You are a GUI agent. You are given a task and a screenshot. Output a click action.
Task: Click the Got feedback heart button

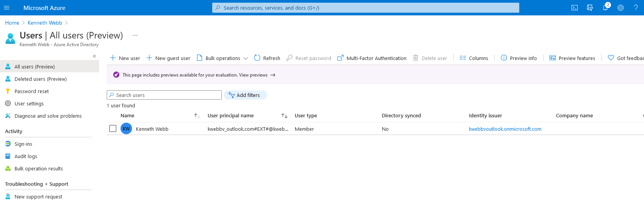pos(626,58)
